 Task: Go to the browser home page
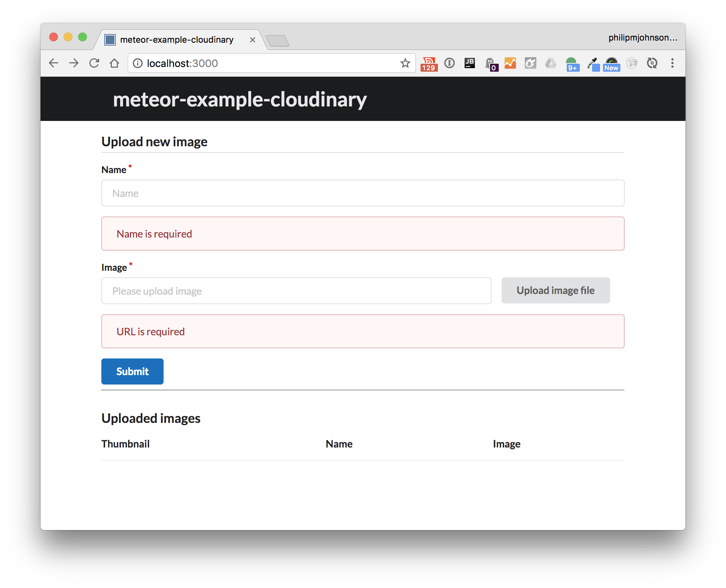click(x=114, y=63)
